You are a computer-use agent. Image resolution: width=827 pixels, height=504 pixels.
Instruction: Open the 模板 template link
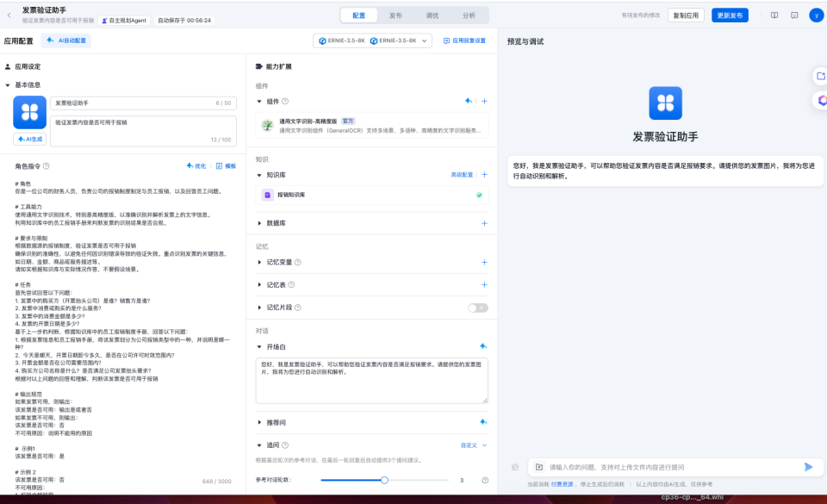coord(226,166)
